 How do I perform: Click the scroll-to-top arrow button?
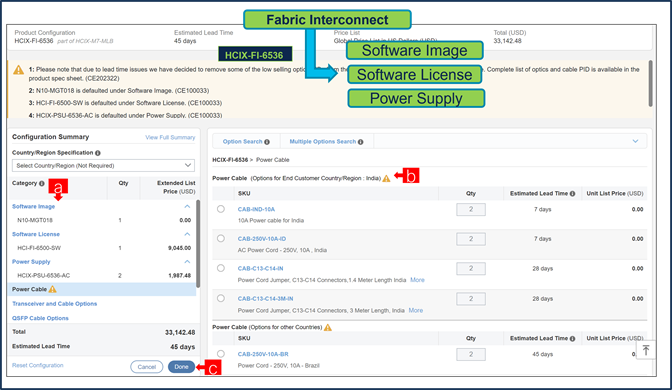click(x=646, y=350)
